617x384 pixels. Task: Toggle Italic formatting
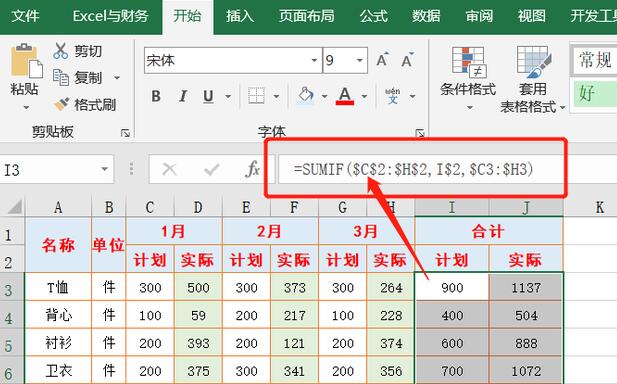coord(183,96)
